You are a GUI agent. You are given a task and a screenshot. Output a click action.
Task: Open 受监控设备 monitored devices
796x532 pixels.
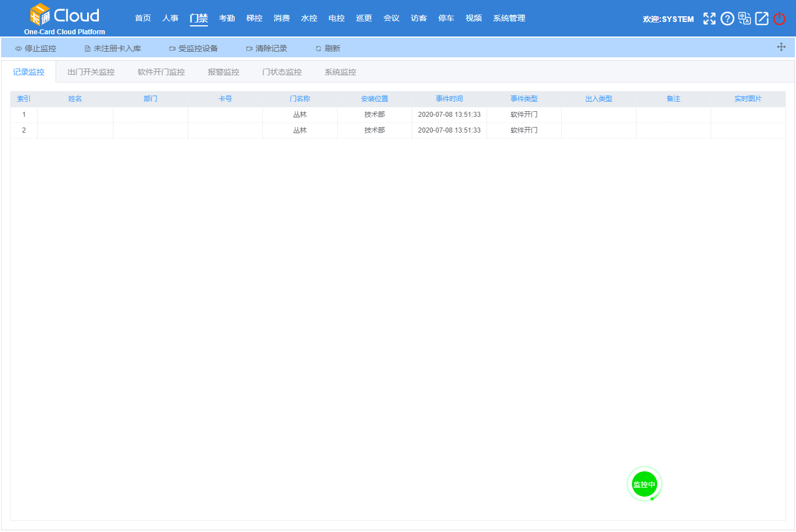pos(194,49)
